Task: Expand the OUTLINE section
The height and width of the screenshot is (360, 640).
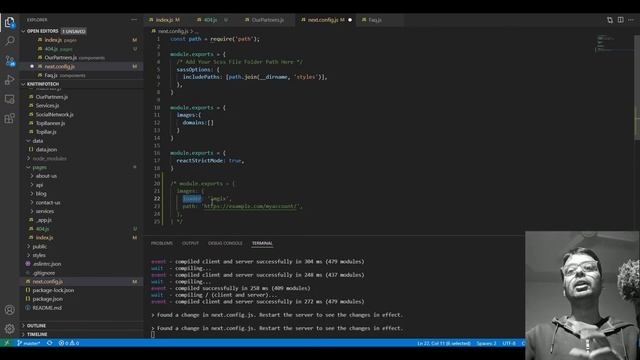Action: point(23,326)
